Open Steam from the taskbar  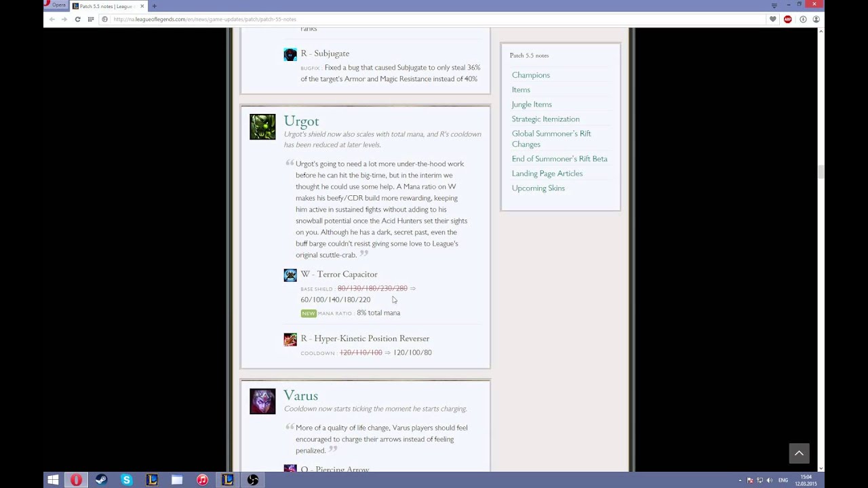coord(101,480)
